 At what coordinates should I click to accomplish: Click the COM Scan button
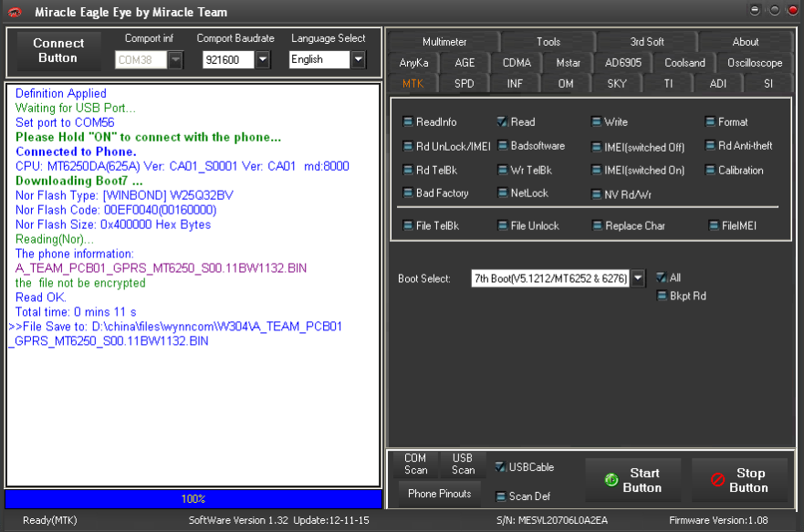[415, 464]
